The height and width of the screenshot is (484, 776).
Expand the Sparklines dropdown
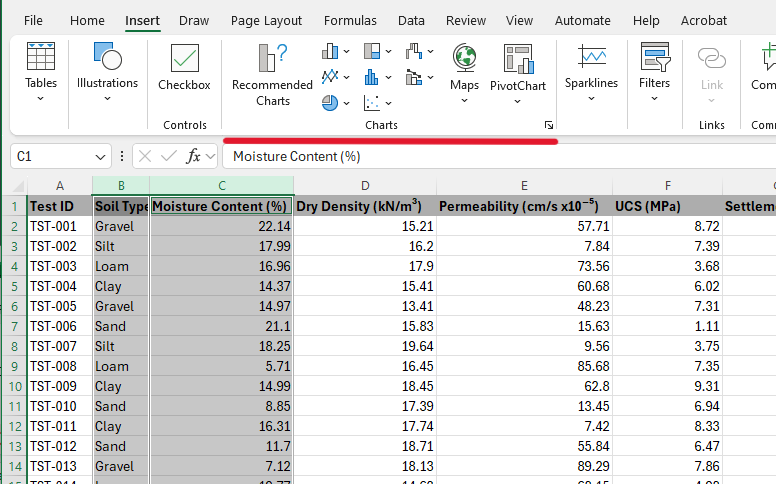click(x=591, y=72)
